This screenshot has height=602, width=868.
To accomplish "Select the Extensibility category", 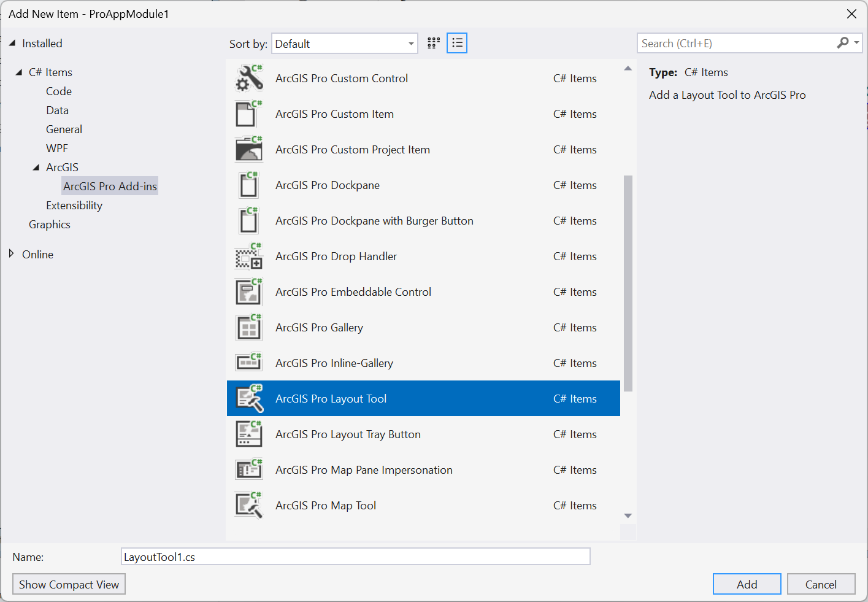I will click(74, 205).
